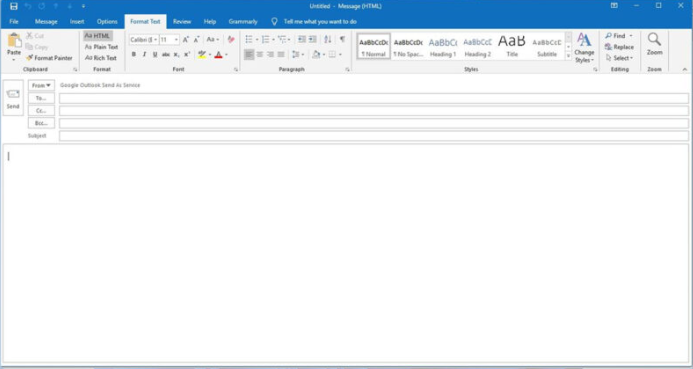
Task: Switch format to Plain Text
Action: tap(101, 47)
